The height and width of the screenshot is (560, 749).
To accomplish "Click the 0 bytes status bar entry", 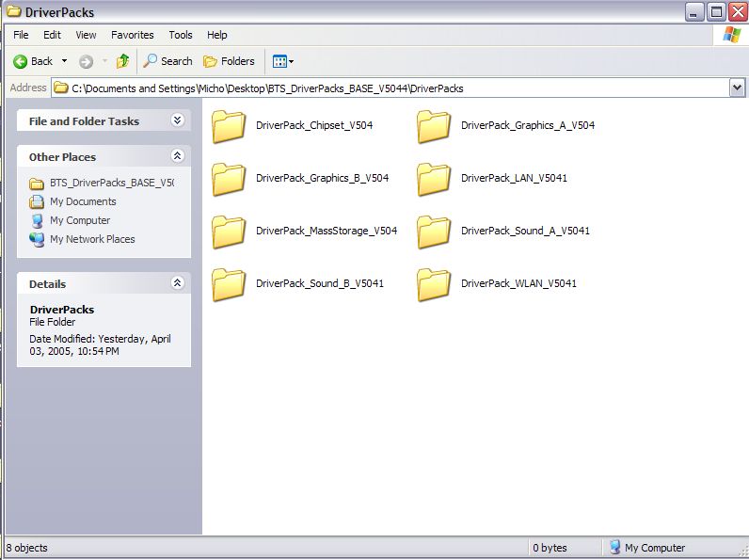I will pos(550,548).
